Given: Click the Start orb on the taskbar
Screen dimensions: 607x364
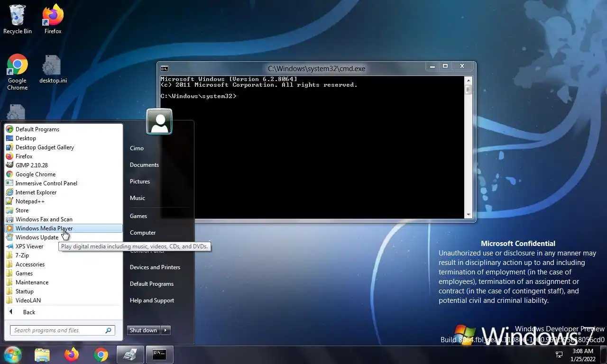Looking at the screenshot, I should [x=13, y=355].
